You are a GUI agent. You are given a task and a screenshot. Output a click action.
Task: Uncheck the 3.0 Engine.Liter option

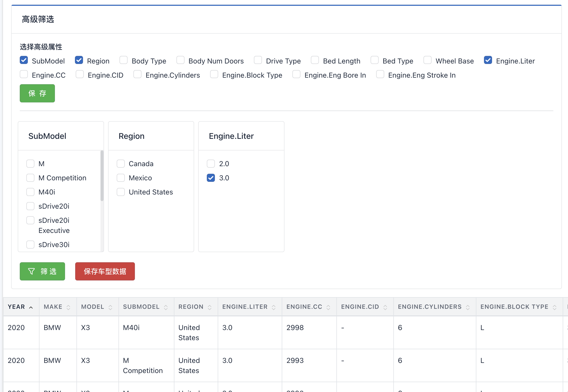211,178
